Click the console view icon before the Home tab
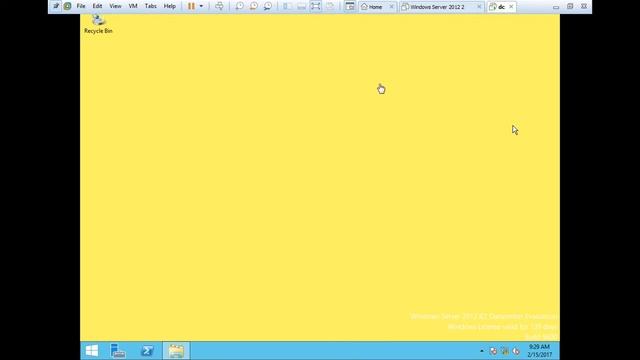The height and width of the screenshot is (360, 640). click(x=350, y=6)
